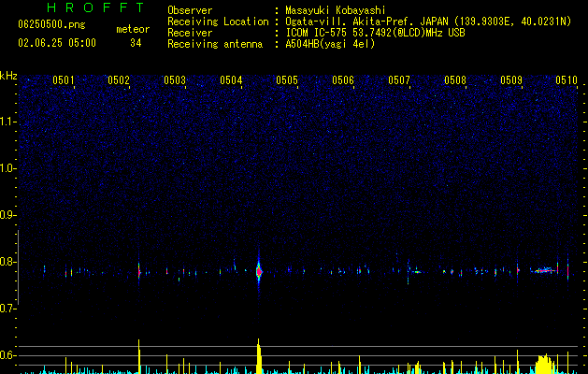Click the Receiver label
588x374 pixels.
190,33
